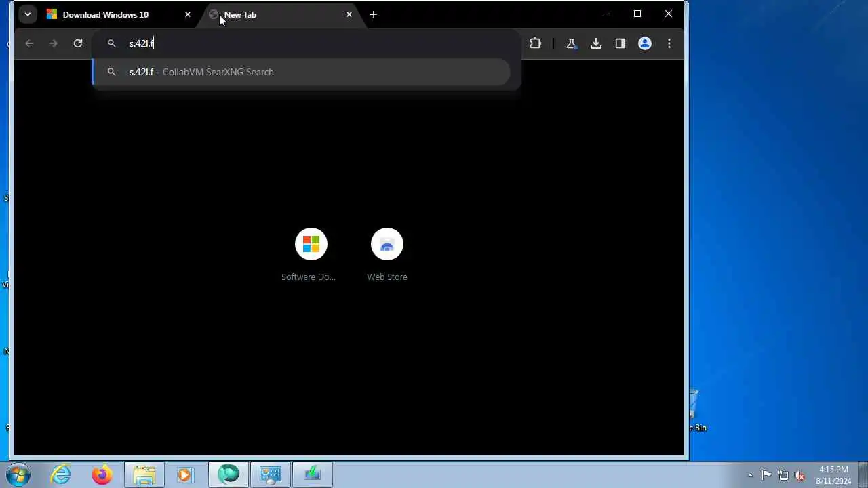
Task: Open the Windows Start button
Action: 19,474
